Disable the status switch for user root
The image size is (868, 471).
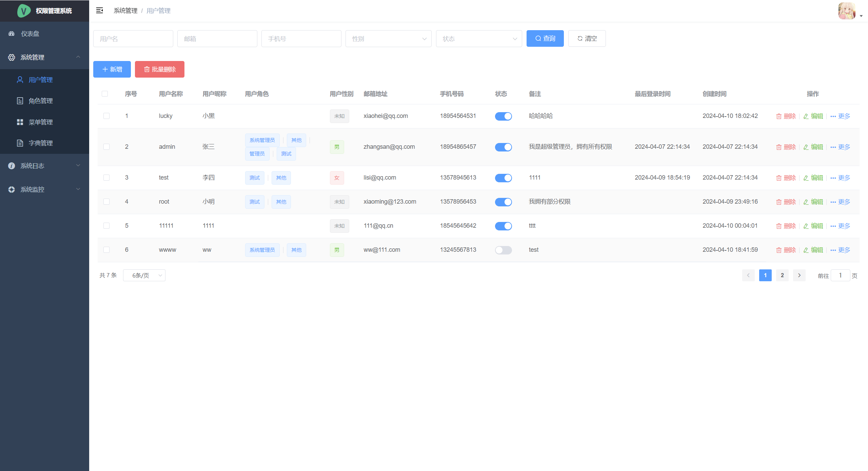pos(503,202)
